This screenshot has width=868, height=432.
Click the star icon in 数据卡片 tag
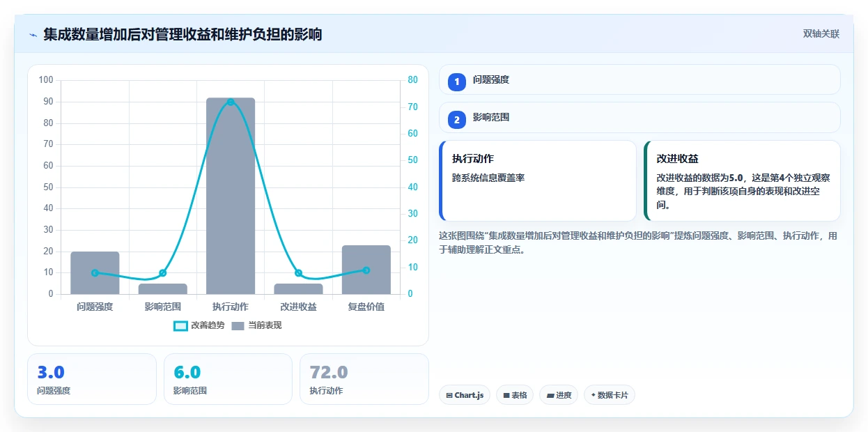click(593, 395)
